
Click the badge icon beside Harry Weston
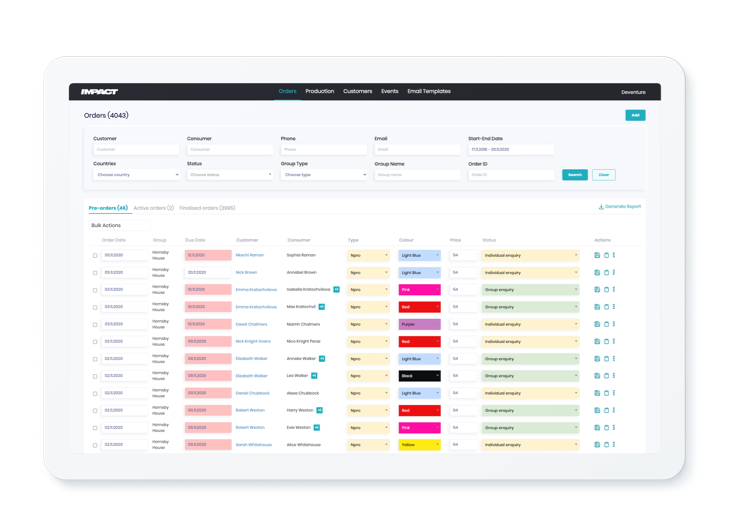[319, 410]
